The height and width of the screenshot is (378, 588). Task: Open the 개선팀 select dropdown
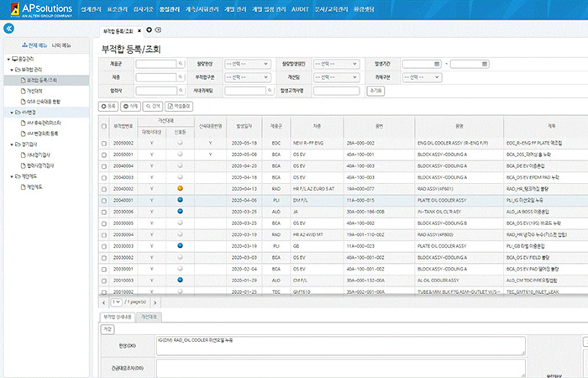pos(336,77)
